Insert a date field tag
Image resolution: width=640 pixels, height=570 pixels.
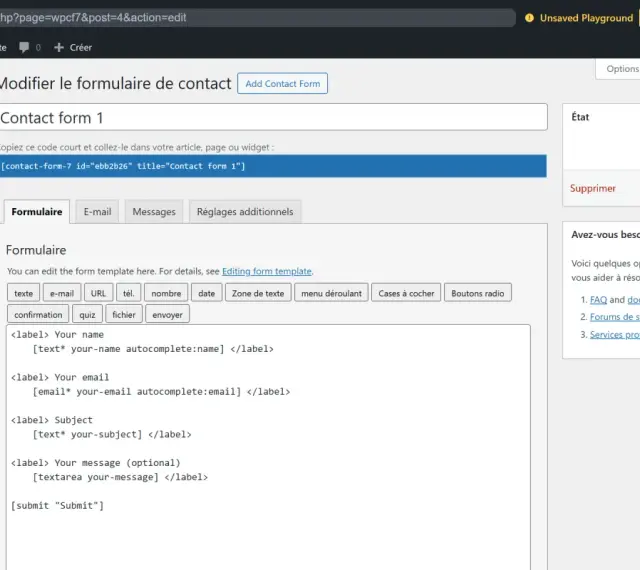coord(207,293)
